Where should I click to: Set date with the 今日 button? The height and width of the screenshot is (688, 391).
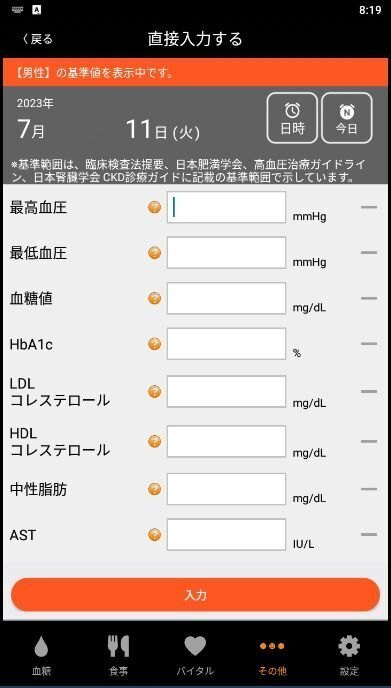click(x=347, y=118)
